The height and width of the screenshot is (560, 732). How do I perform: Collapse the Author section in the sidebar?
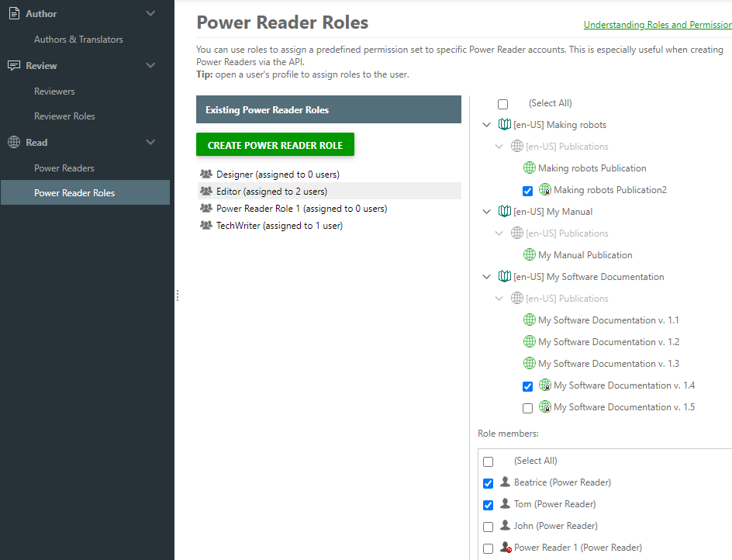(x=150, y=13)
